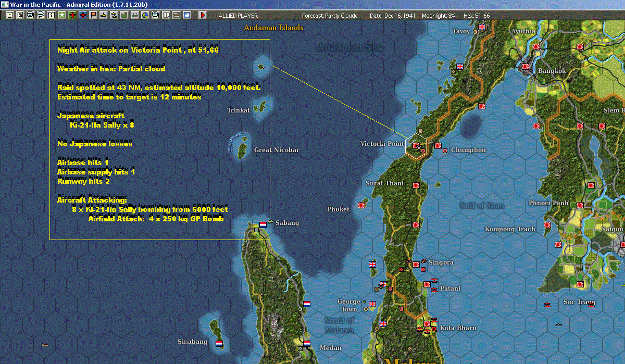The height and width of the screenshot is (364, 625).
Task: Click the cloud weather toolbar icon
Action: tap(187, 16)
